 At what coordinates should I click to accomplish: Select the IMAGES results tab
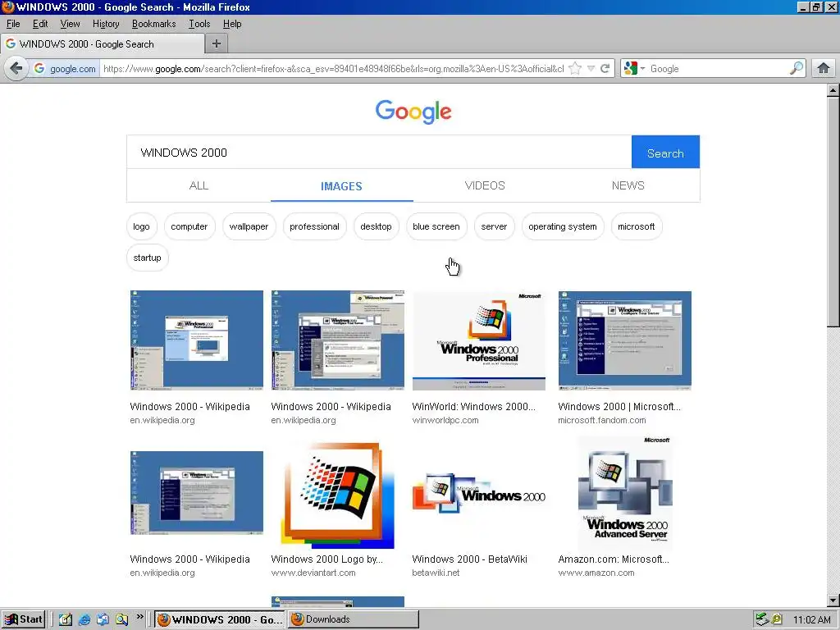[342, 186]
